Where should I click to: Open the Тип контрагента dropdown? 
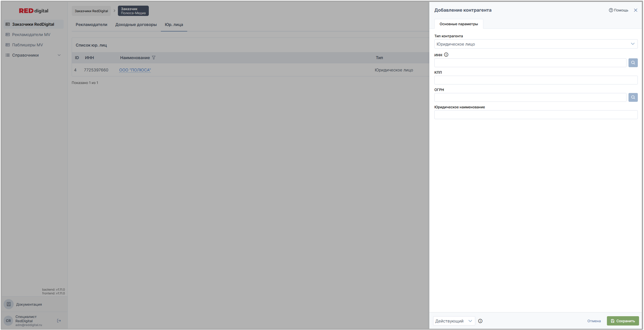point(536,44)
